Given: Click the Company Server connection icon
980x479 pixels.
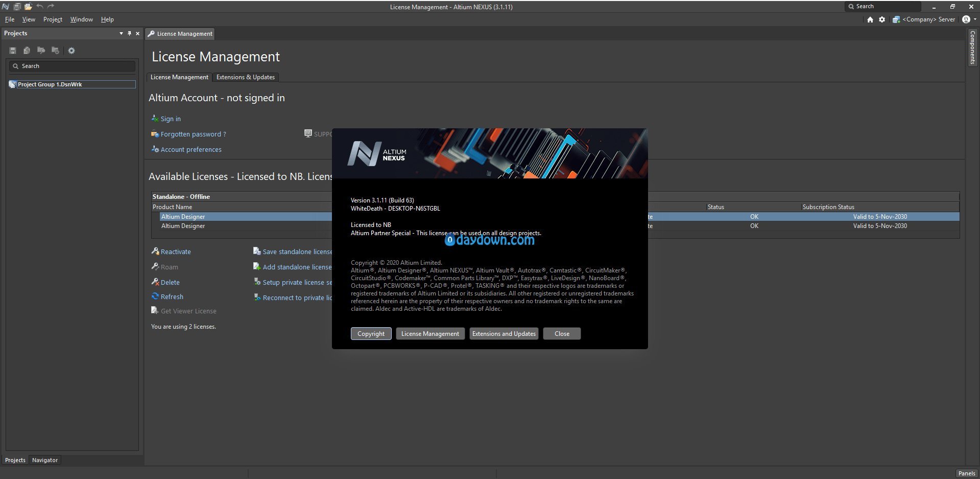Looking at the screenshot, I should [x=896, y=19].
